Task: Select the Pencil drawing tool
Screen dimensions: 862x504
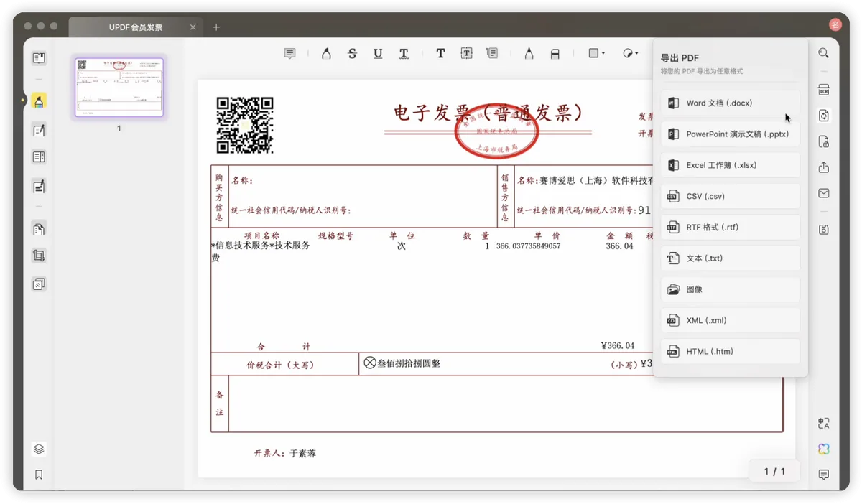Action: tap(529, 54)
